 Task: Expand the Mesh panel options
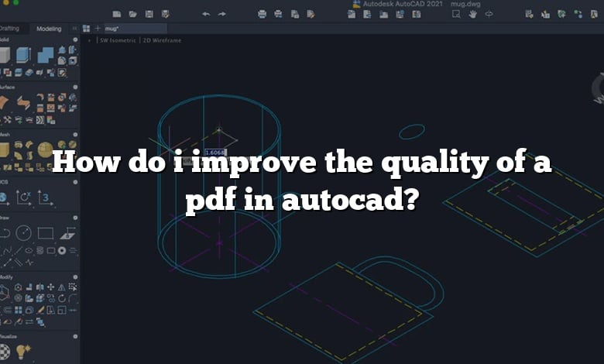75,135
